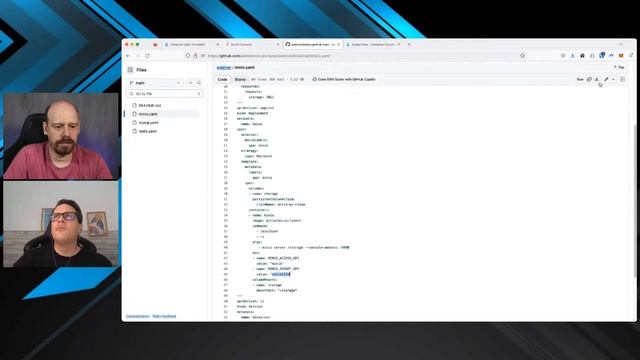Open the Documentation link
The width and height of the screenshot is (640, 360).
pos(137,316)
